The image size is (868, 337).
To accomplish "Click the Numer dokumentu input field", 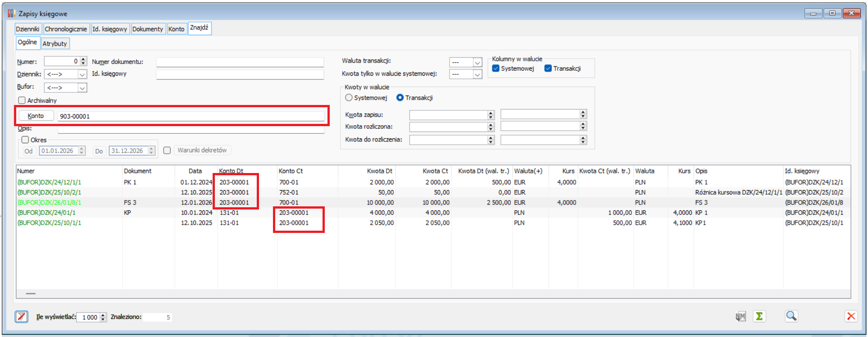I will pos(240,62).
